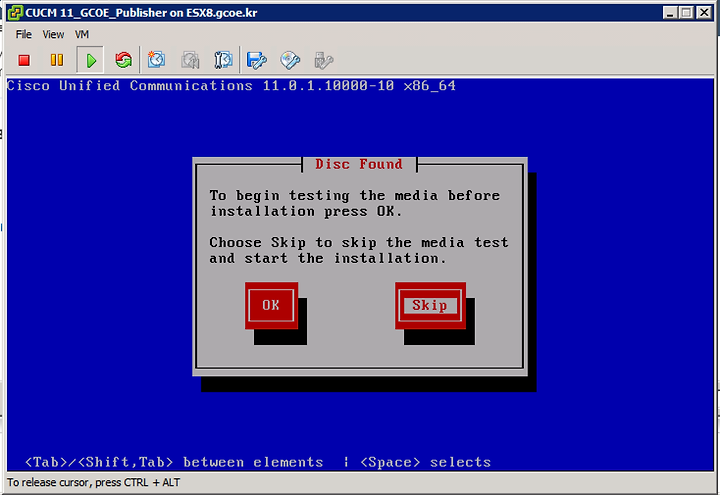Take a snapshot of the virtual machine
The height and width of the screenshot is (495, 720).
(156, 60)
